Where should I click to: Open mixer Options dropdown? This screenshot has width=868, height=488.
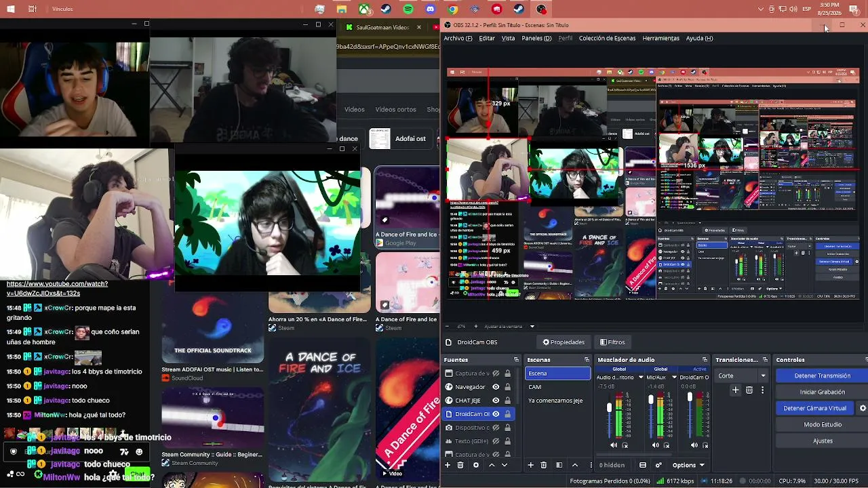click(x=688, y=465)
